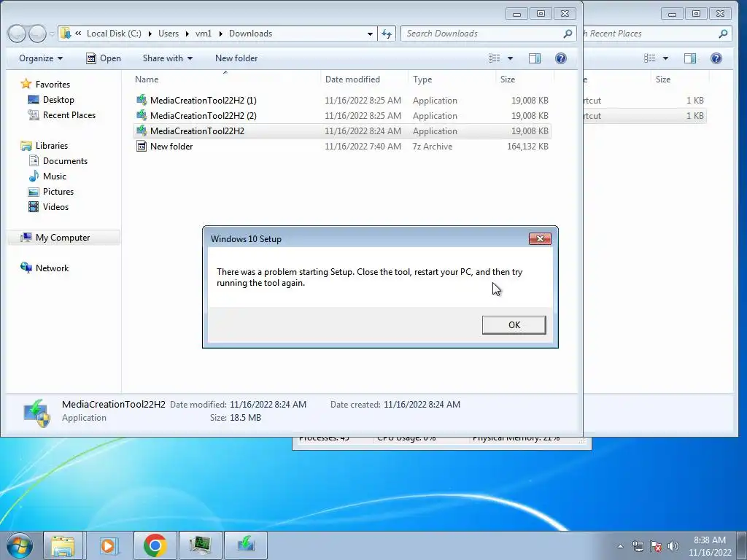Screen dimensions: 747x560
Task: Close the Windows 10 Setup error dialog
Action: click(540, 238)
